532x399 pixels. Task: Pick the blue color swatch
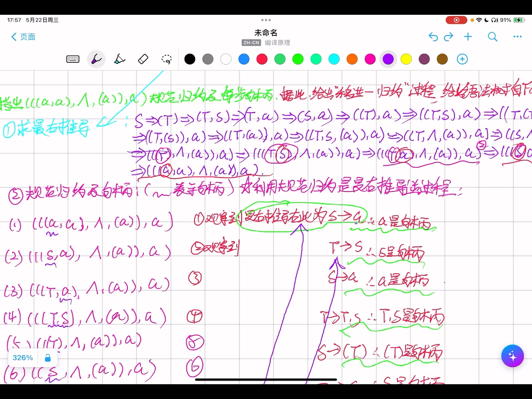(x=244, y=59)
